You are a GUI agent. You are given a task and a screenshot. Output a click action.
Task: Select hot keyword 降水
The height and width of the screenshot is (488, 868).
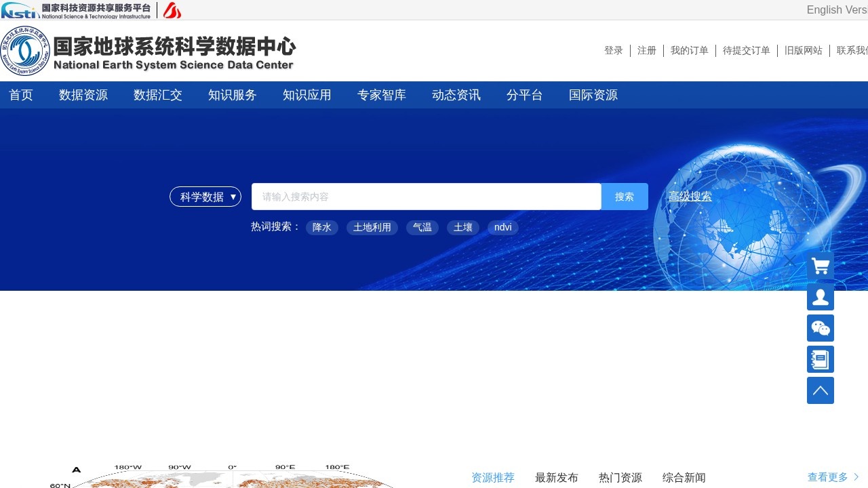pos(322,227)
